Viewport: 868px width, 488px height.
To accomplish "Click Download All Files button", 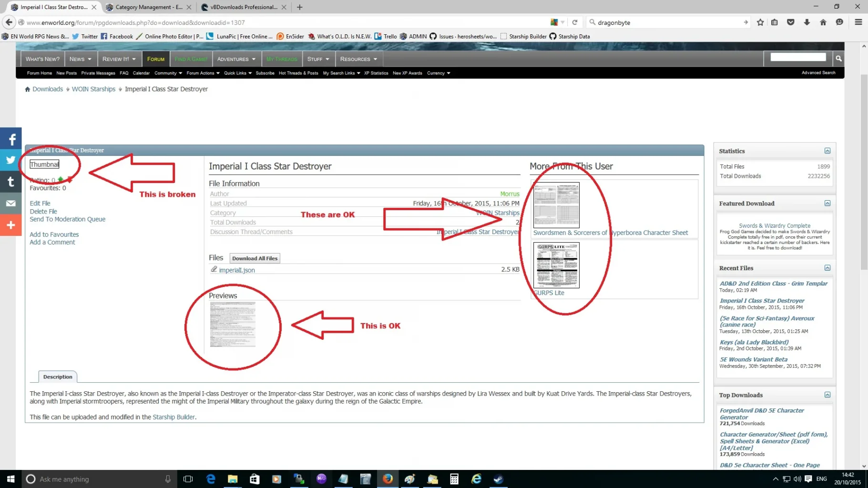I will [x=255, y=258].
